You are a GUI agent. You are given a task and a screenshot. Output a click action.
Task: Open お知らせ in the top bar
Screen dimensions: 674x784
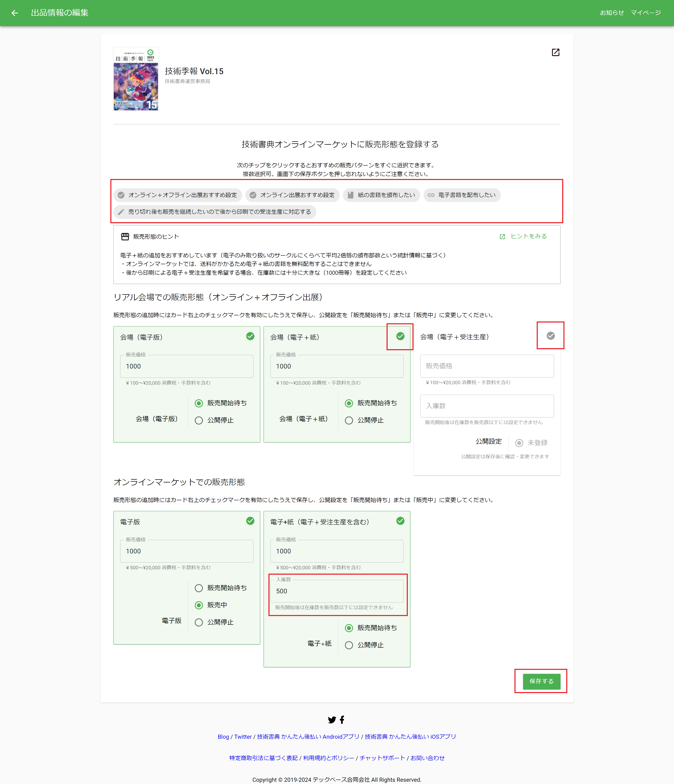click(612, 13)
